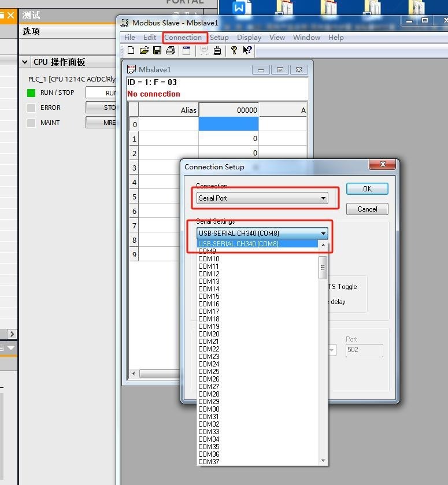
Task: Choose COM21 from the port list
Action: 257,342
